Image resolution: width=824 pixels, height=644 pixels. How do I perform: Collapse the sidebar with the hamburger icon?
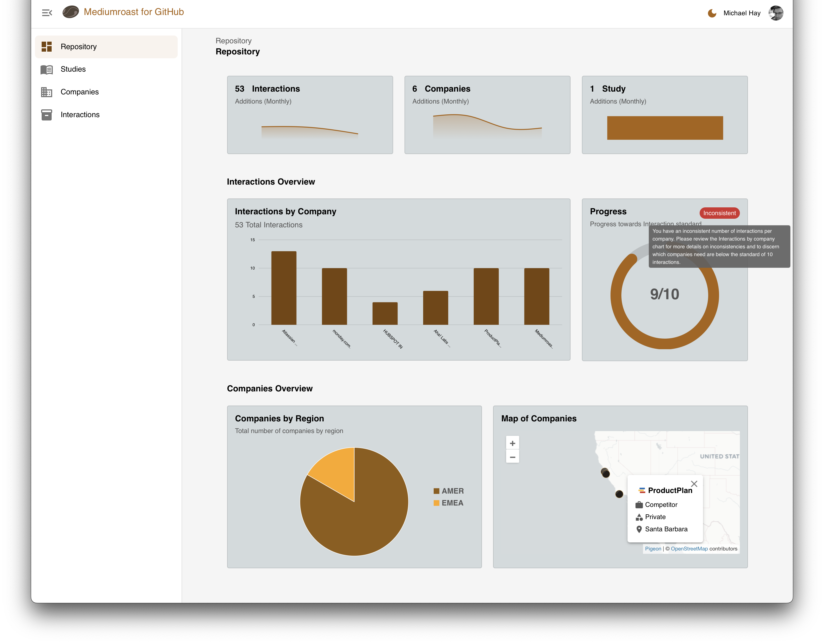[47, 13]
